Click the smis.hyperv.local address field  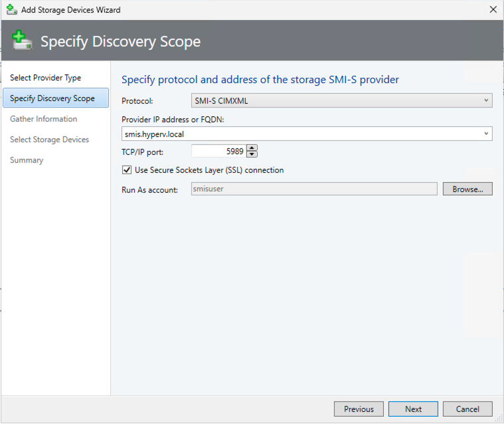[302, 134]
